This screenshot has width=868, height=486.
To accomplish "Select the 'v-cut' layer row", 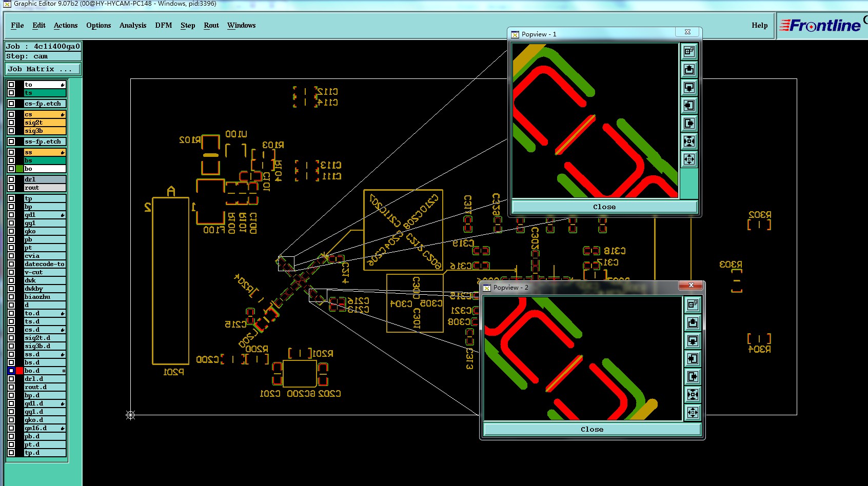I will 45,272.
